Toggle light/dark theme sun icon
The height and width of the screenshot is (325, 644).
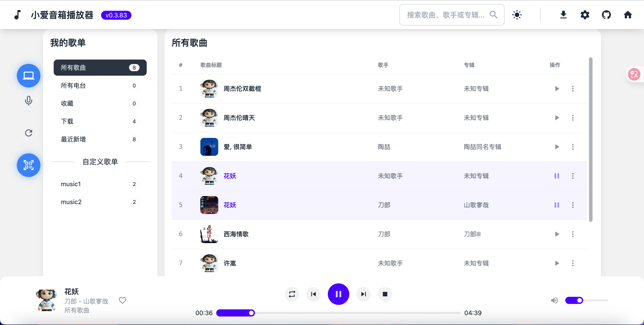click(x=517, y=15)
